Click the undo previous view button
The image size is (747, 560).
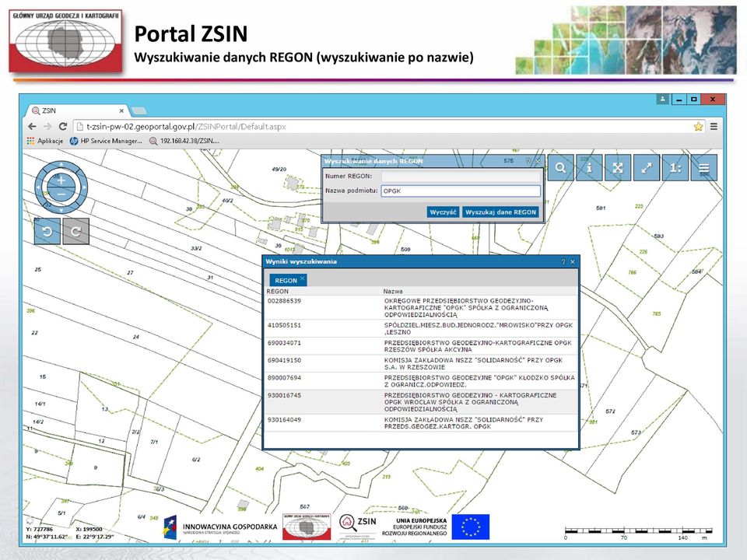click(x=47, y=232)
